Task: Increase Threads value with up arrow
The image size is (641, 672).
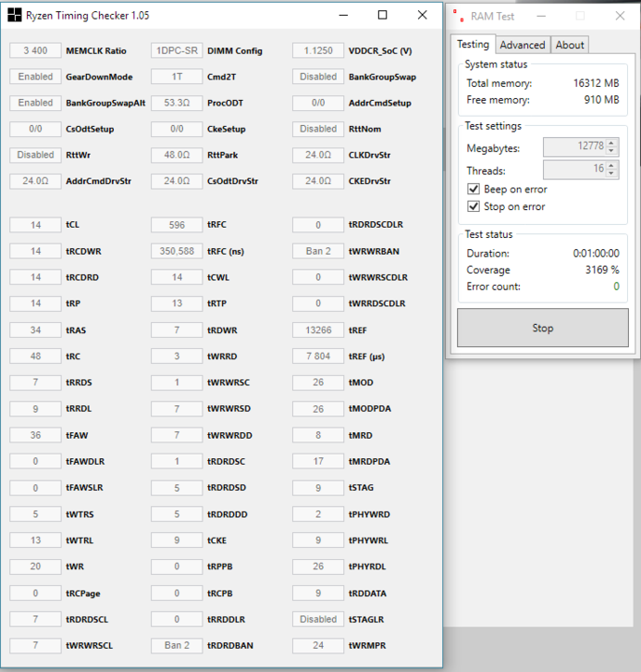Action: click(611, 165)
